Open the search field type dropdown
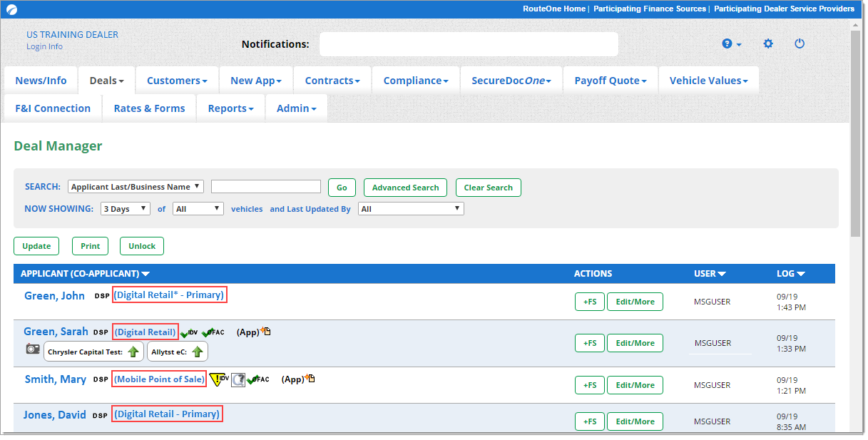Image resolution: width=868 pixels, height=440 pixels. coord(136,187)
